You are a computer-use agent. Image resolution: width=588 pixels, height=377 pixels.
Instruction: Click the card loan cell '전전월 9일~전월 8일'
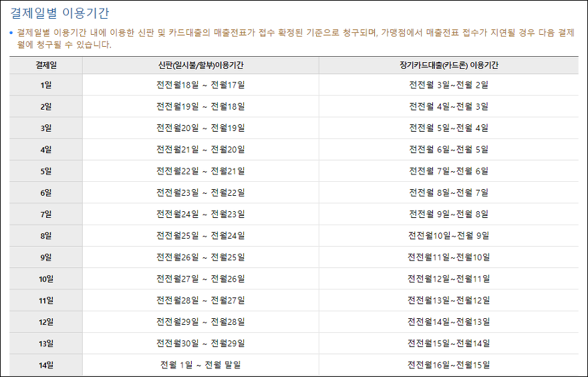[449, 215]
